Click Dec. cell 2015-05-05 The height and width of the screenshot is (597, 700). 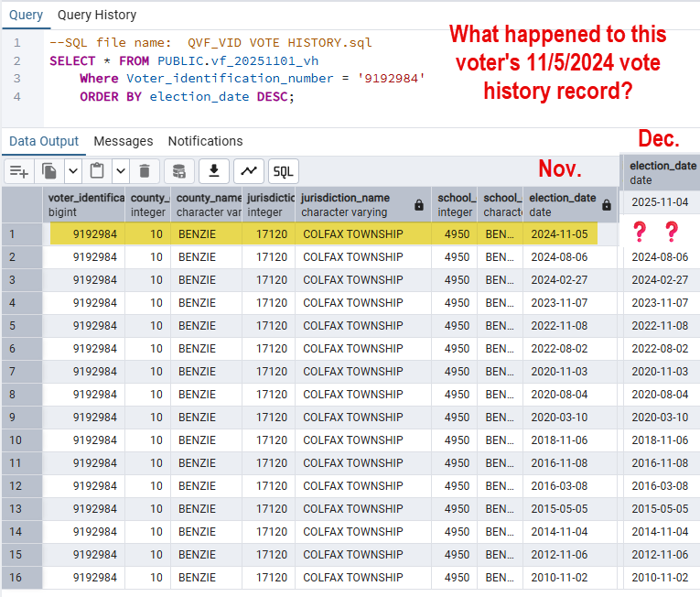tap(660, 508)
